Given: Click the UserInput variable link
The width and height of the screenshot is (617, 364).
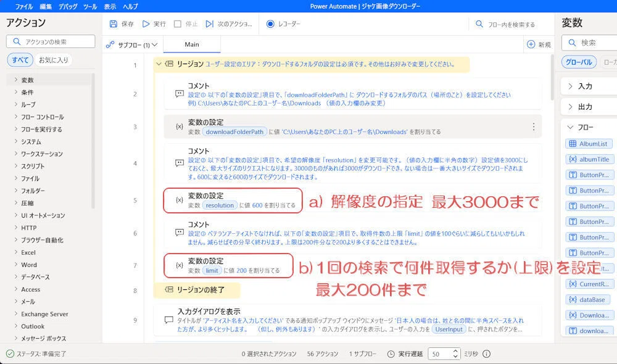Looking at the screenshot, I should 449,329.
